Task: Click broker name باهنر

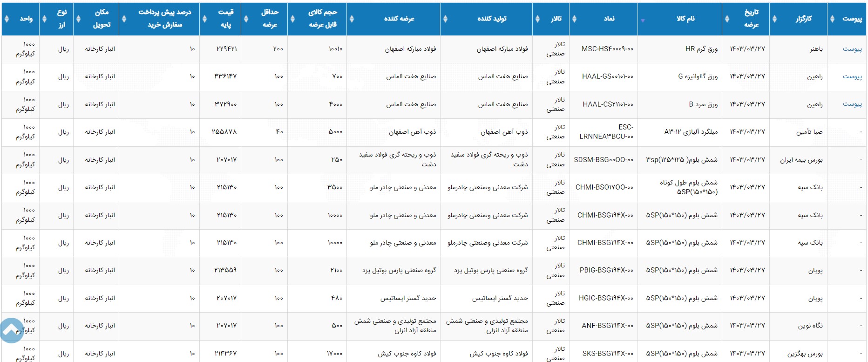Action: click(816, 49)
